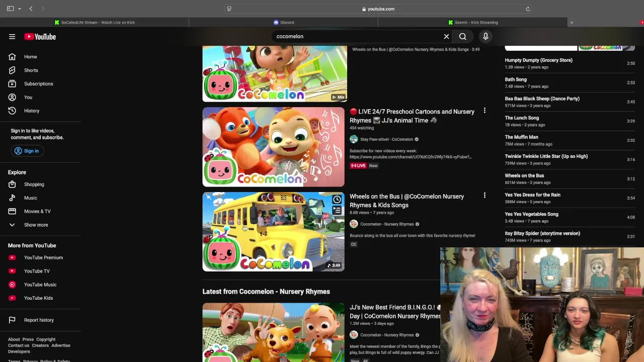
Task: Visit Stay Paw-sitive! - CoComelon channel
Action: [x=386, y=139]
